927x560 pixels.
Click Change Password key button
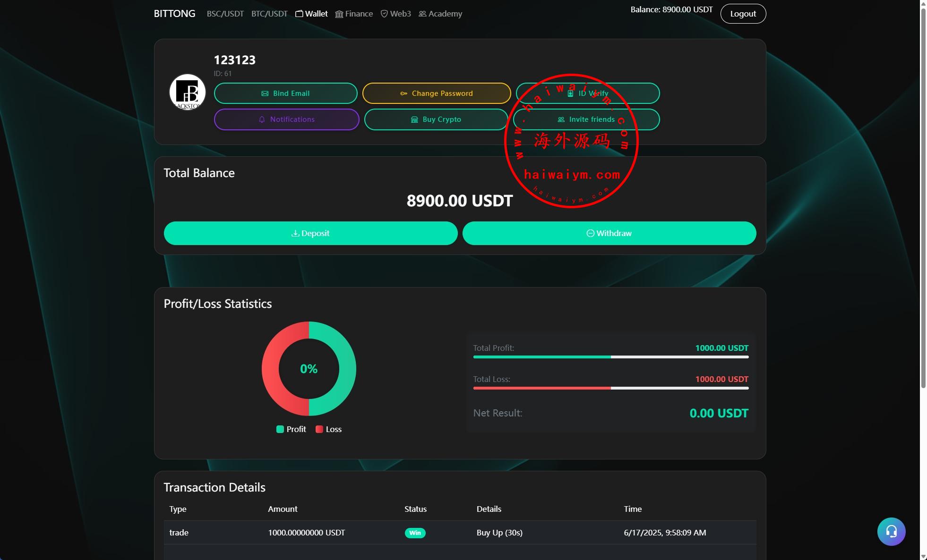click(x=436, y=93)
